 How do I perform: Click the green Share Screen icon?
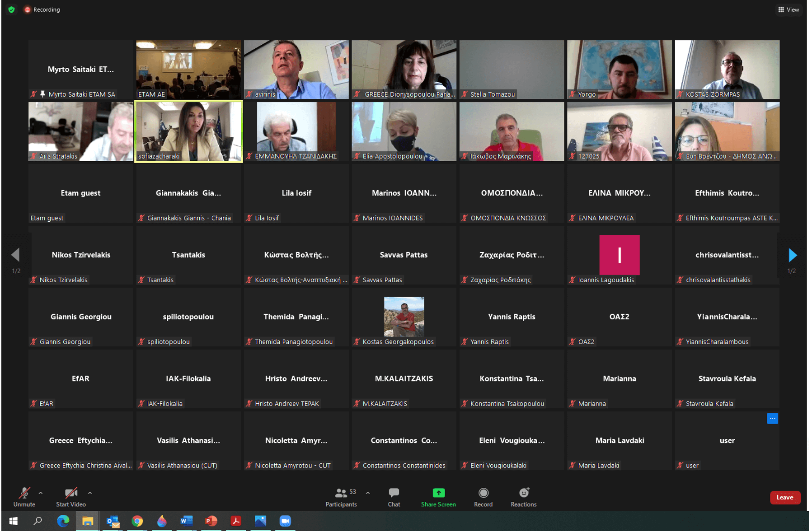[x=439, y=493]
